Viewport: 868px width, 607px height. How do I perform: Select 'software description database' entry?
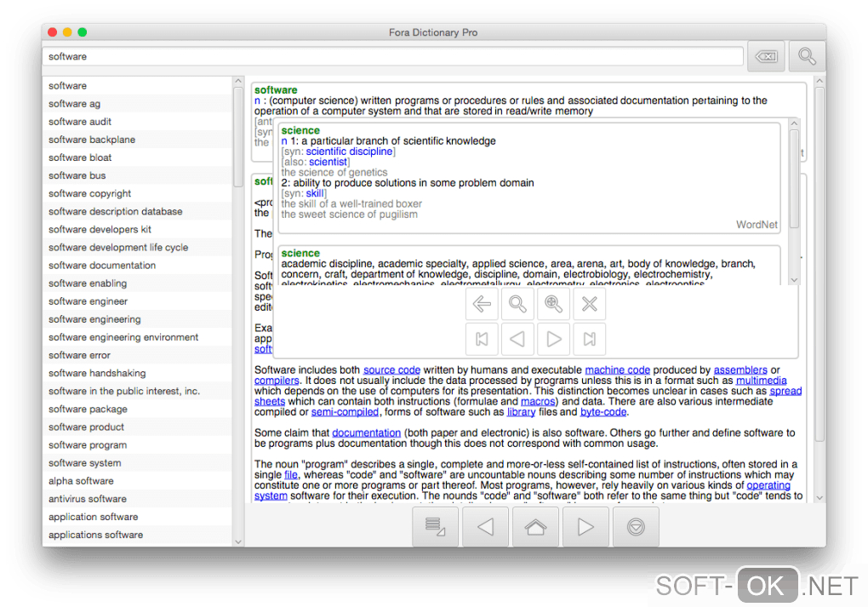point(137,212)
